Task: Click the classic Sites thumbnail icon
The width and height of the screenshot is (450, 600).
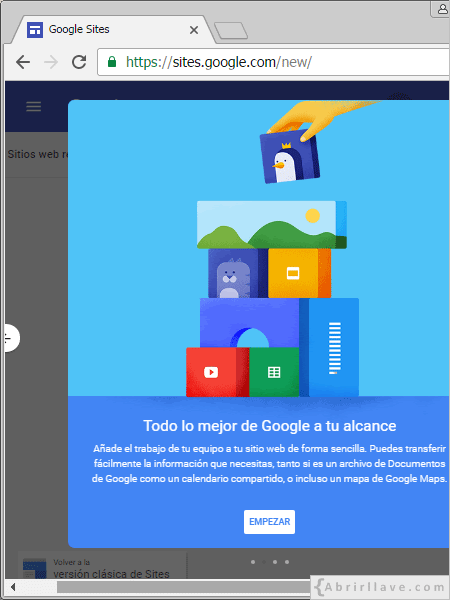Action: [x=34, y=568]
